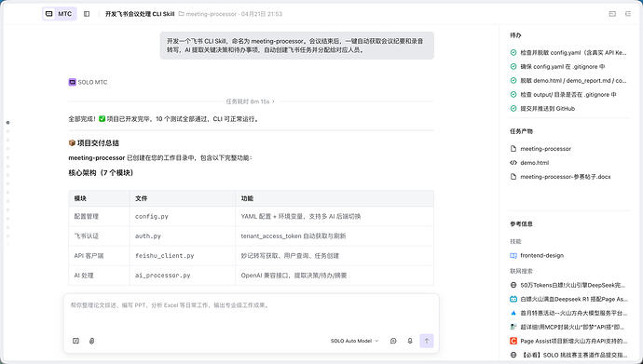Open 首月特惠活动 火山方舟 search result
The image size is (643, 364).
click(573, 313)
